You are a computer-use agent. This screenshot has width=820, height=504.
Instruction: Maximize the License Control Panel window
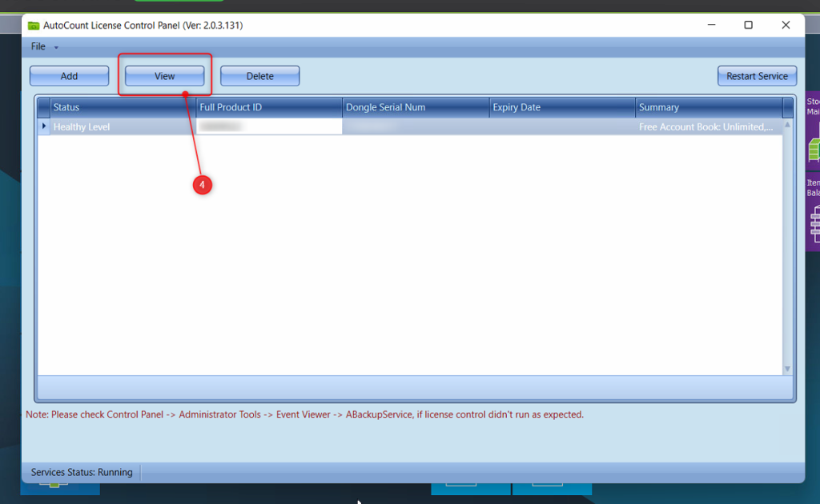[748, 26]
